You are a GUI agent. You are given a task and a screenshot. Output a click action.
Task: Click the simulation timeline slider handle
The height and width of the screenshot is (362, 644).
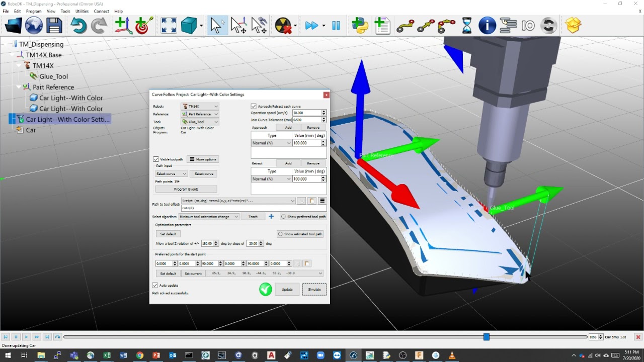pos(487,337)
